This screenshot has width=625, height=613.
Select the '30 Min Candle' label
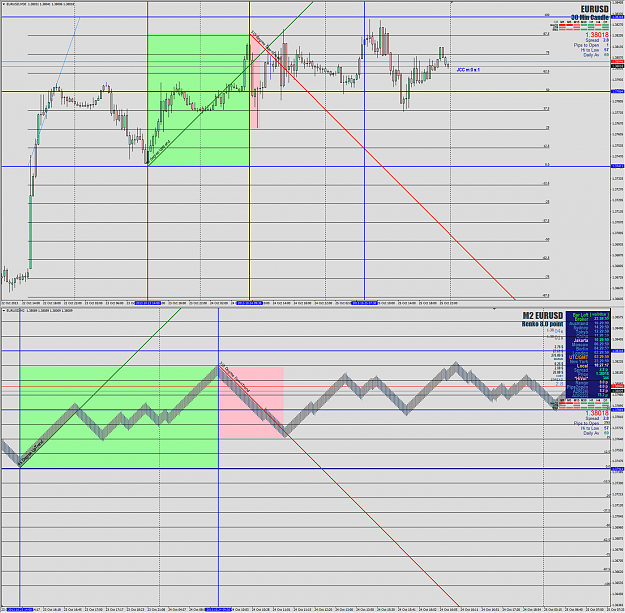click(590, 18)
